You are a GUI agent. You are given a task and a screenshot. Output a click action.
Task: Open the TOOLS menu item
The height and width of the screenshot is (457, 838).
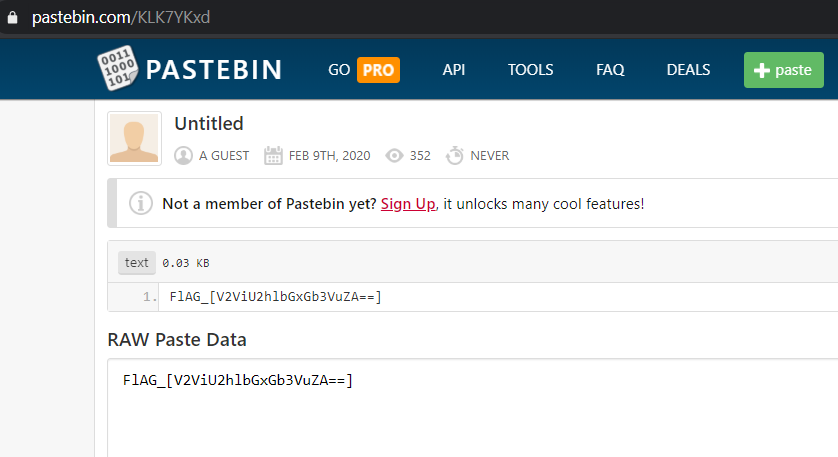pos(530,70)
